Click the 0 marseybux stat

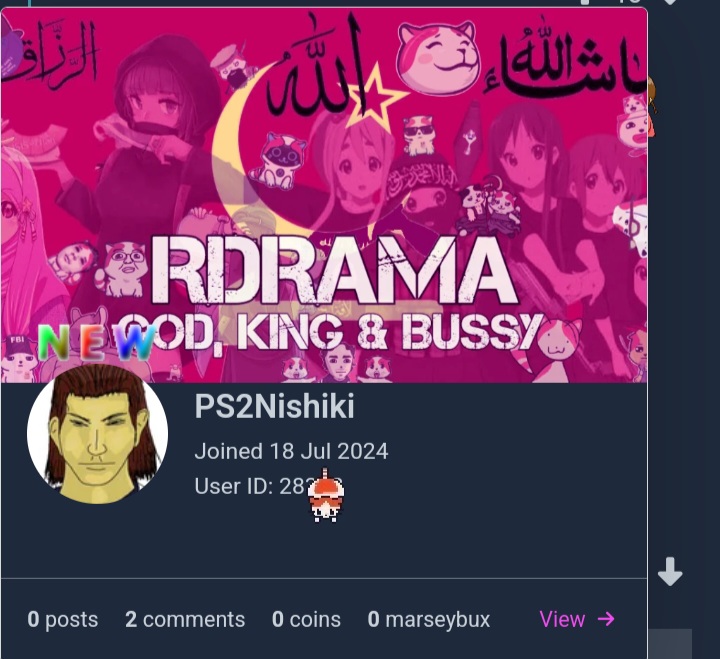click(429, 619)
